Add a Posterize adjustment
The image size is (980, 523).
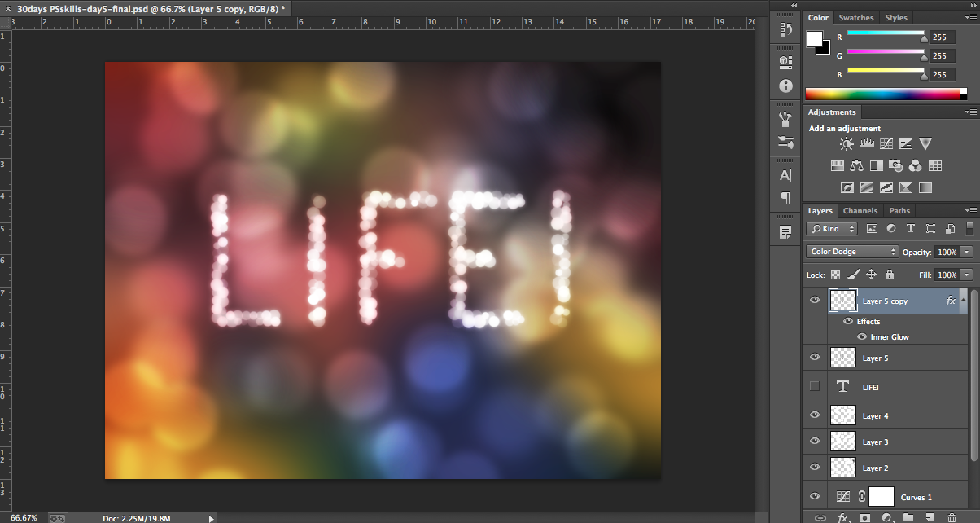tap(866, 188)
